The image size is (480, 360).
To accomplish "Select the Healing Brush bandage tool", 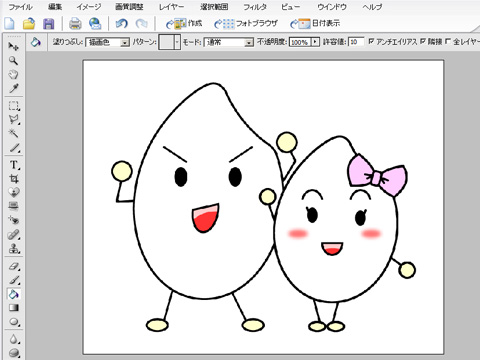I will [14, 235].
